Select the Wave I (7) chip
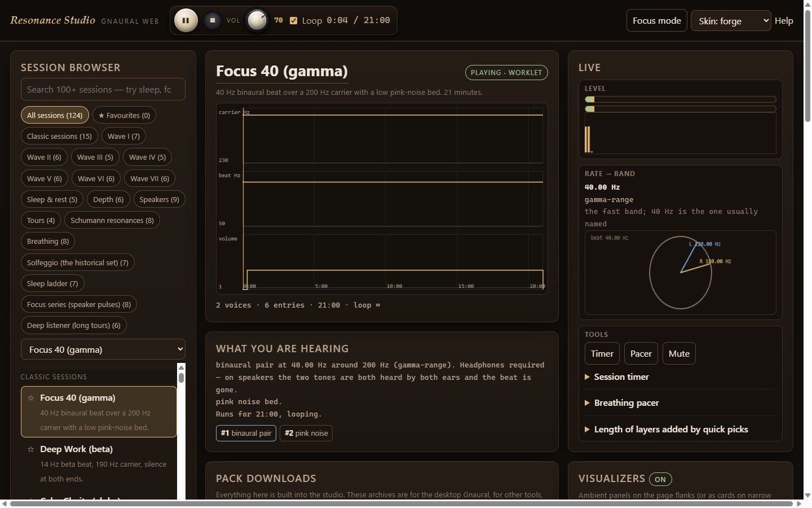This screenshot has width=812, height=508. (123, 136)
